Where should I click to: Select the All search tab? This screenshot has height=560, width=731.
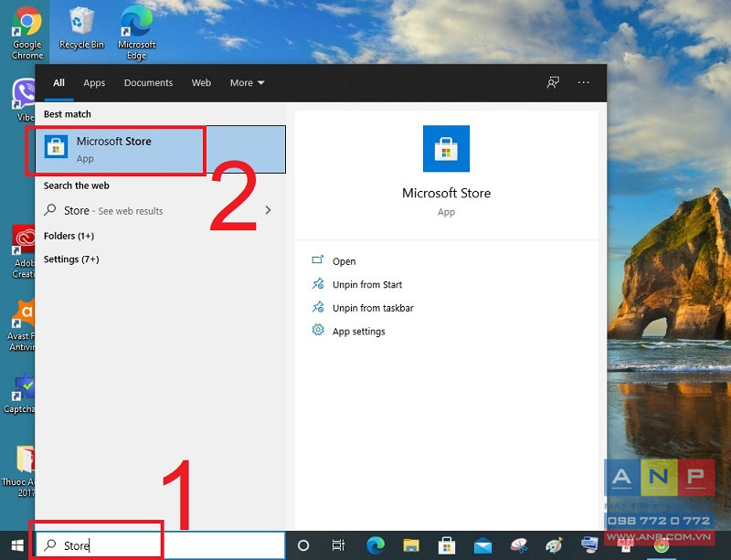(x=58, y=83)
